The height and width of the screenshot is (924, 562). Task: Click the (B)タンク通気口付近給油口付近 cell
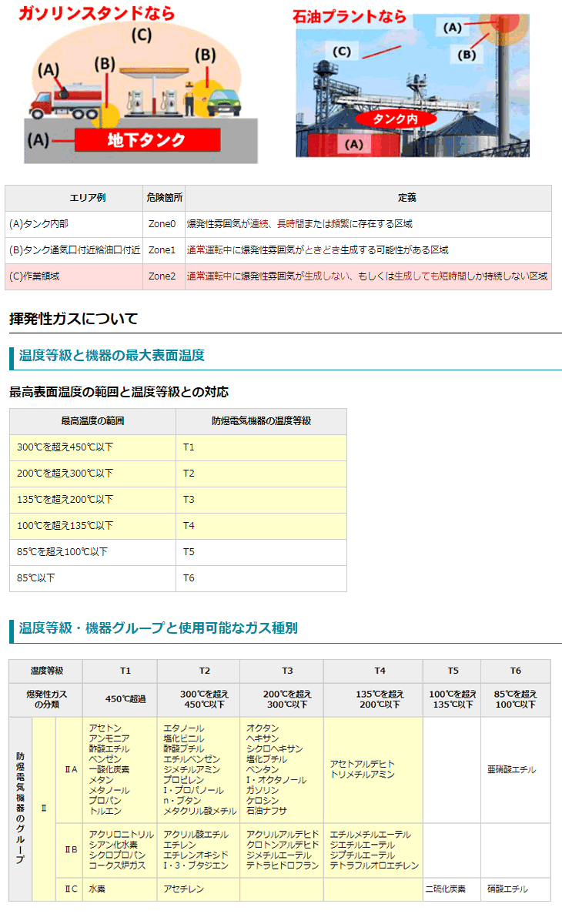tap(74, 250)
